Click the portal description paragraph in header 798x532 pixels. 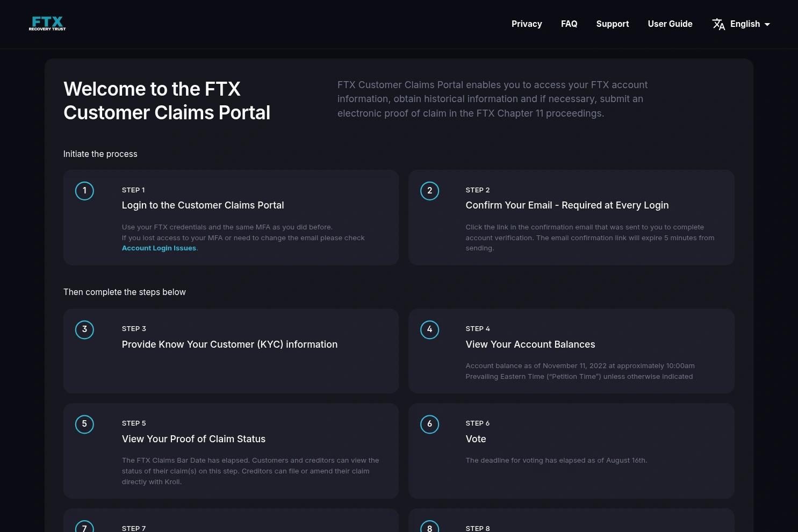tap(492, 99)
